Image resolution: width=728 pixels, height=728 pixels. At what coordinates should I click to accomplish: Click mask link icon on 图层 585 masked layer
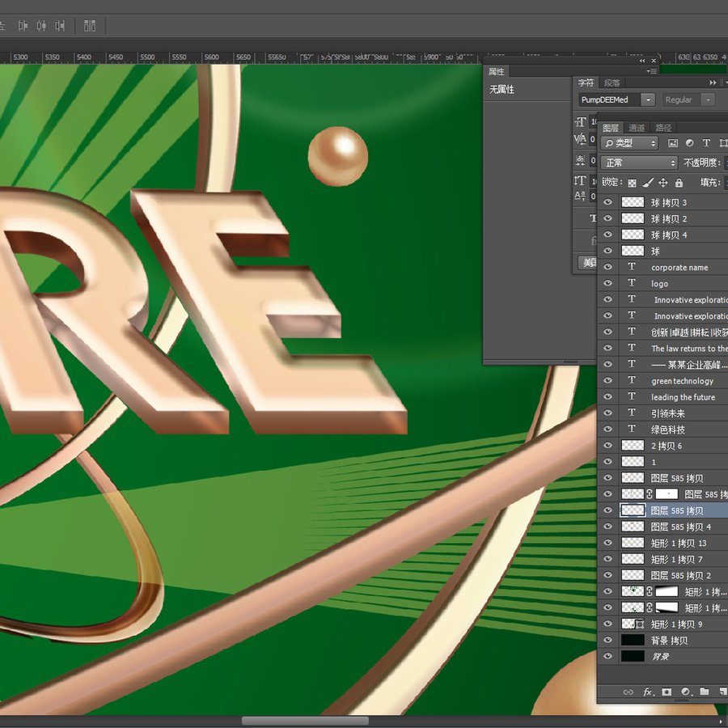pos(650,494)
